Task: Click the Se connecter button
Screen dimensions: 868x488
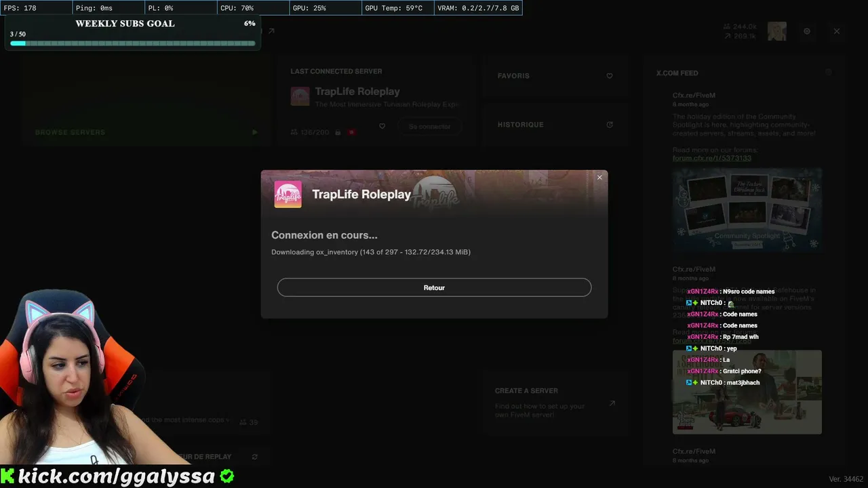Action: [429, 127]
